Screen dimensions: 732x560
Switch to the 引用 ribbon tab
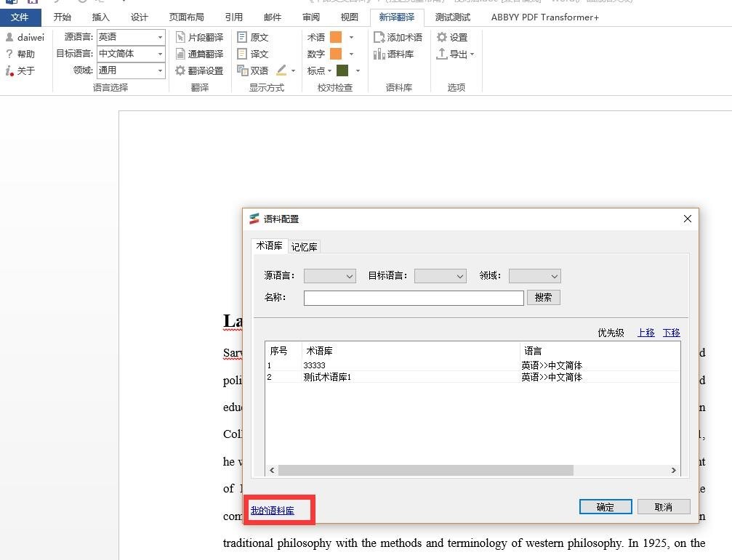(233, 17)
